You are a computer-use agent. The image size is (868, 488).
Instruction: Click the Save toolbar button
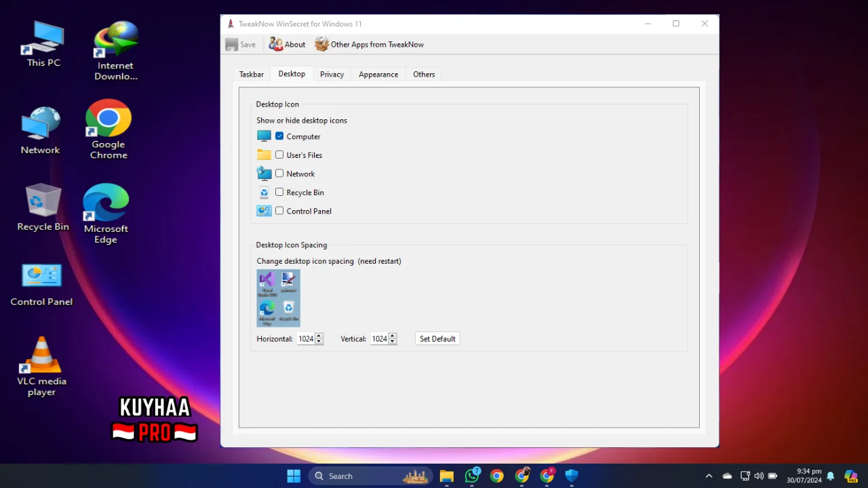241,45
